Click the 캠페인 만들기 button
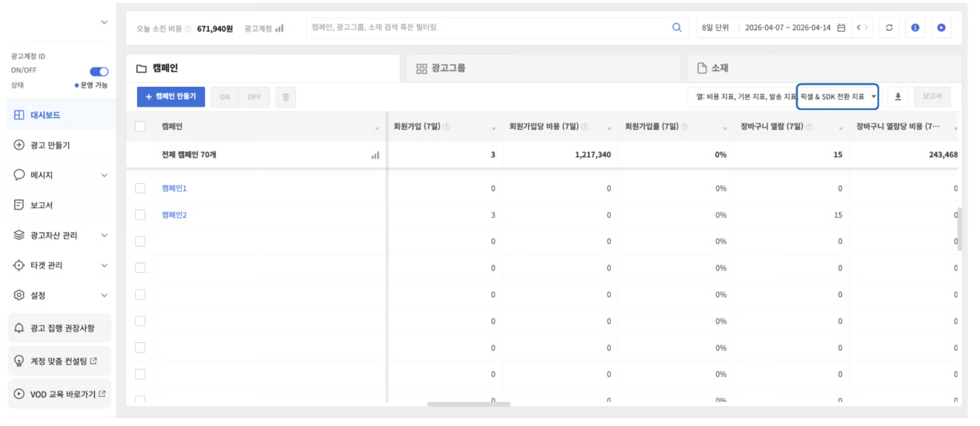 tap(171, 97)
